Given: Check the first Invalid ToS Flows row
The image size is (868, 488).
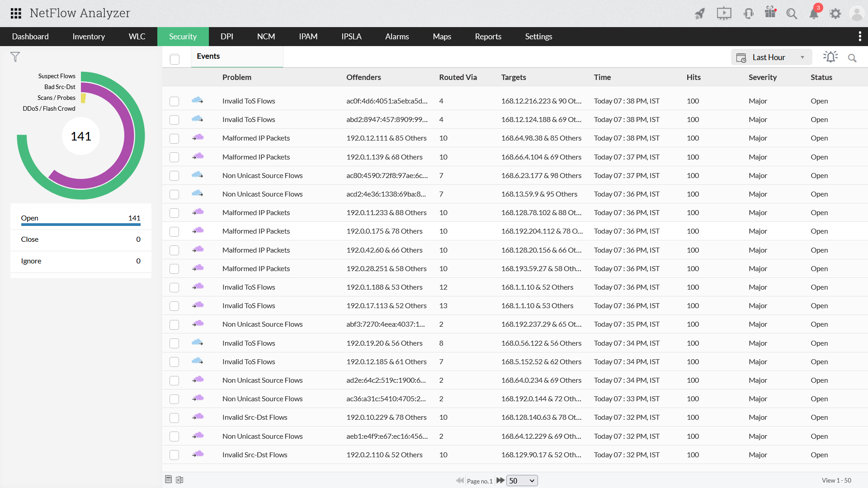Looking at the screenshot, I should [x=174, y=101].
